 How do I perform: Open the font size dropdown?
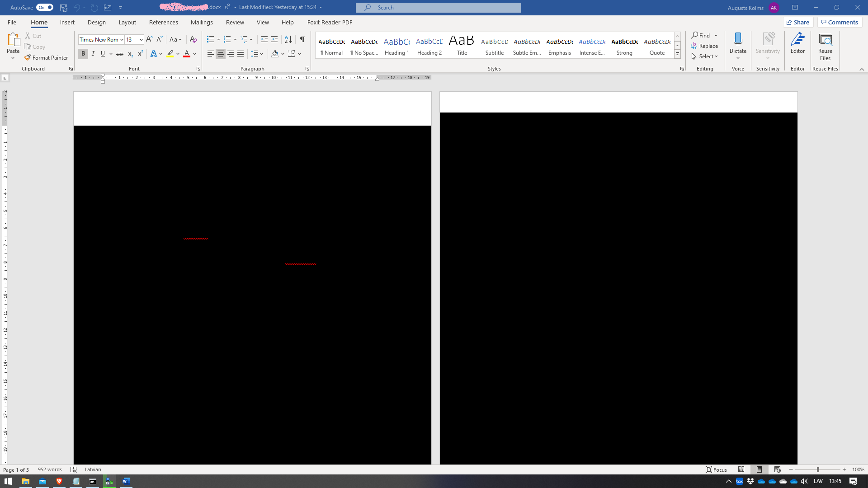pyautogui.click(x=141, y=40)
